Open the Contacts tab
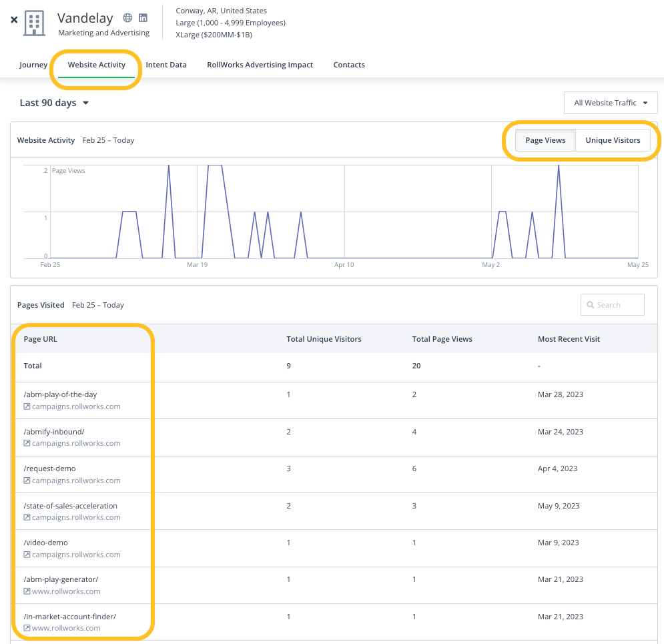Viewport: 664px width, 644px height. (349, 65)
